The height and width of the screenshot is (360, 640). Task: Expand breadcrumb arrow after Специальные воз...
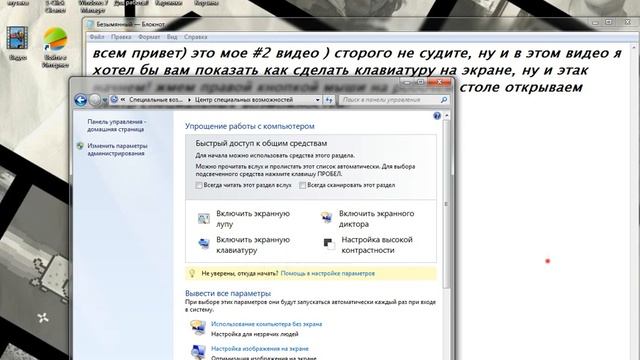(189, 100)
